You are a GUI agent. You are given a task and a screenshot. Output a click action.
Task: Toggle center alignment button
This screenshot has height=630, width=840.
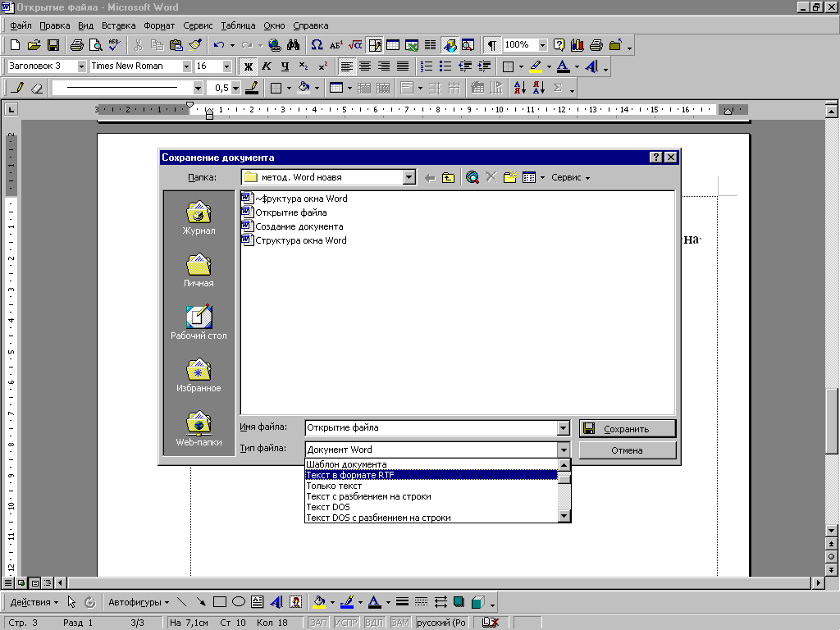pyautogui.click(x=365, y=66)
